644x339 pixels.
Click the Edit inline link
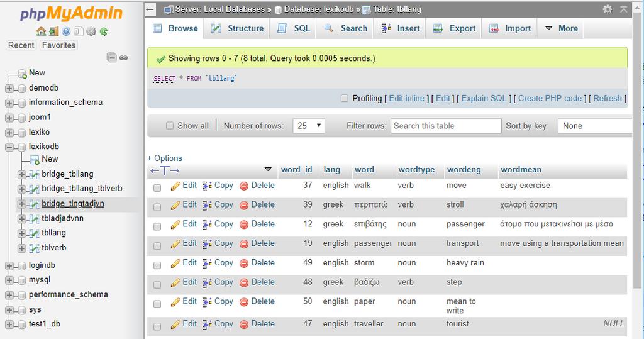click(x=407, y=98)
